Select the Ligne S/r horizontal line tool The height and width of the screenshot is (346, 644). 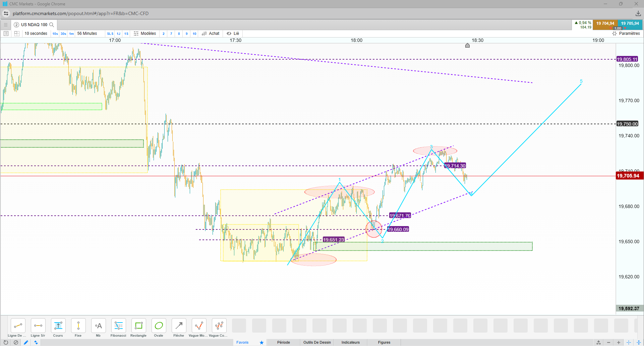(x=38, y=328)
